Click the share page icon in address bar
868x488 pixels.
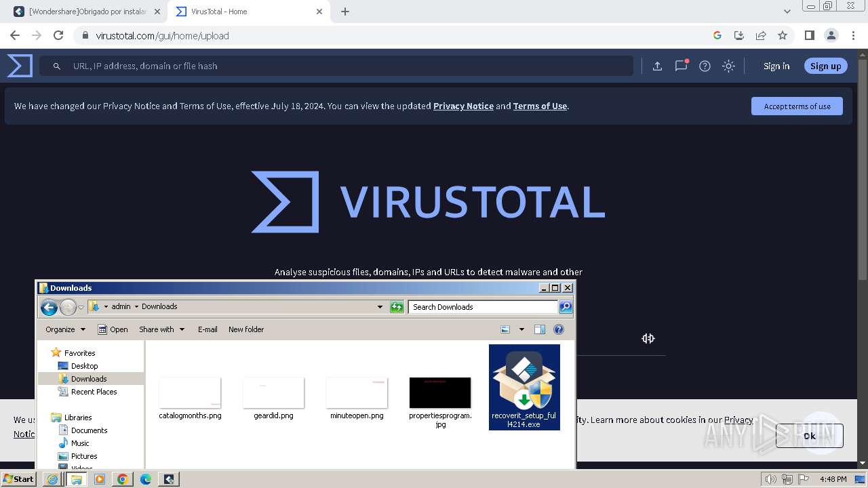click(761, 35)
